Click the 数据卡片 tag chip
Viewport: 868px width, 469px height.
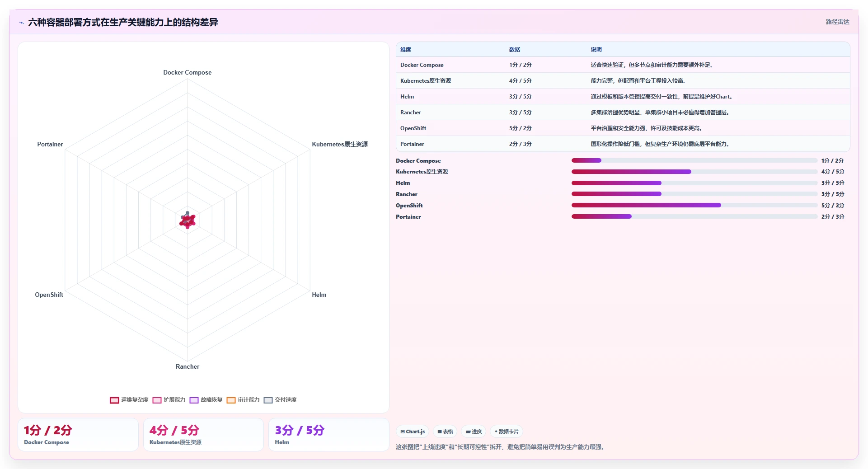click(x=507, y=431)
